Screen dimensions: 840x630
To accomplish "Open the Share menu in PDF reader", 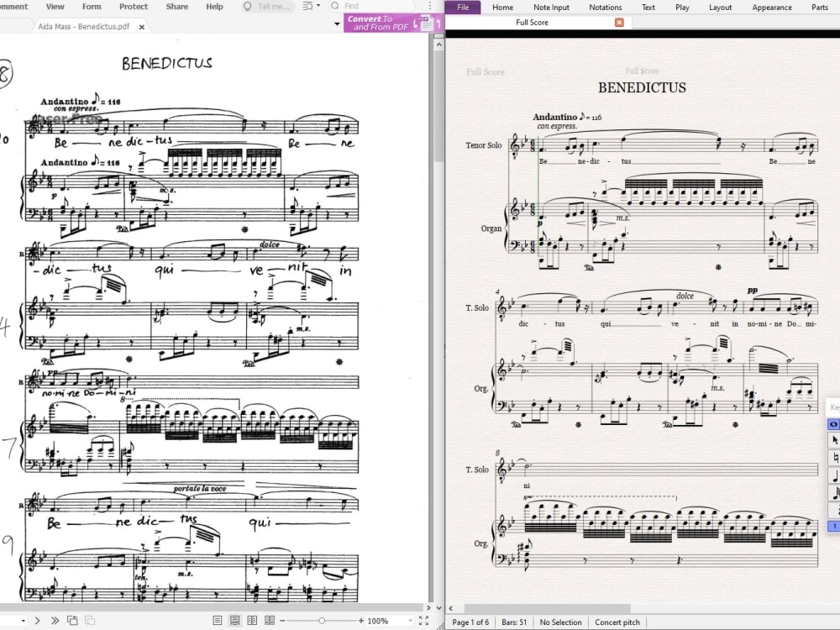I will (x=176, y=7).
